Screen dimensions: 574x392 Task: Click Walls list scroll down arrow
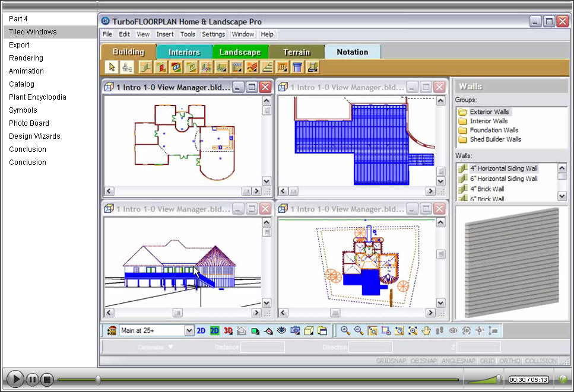point(562,196)
